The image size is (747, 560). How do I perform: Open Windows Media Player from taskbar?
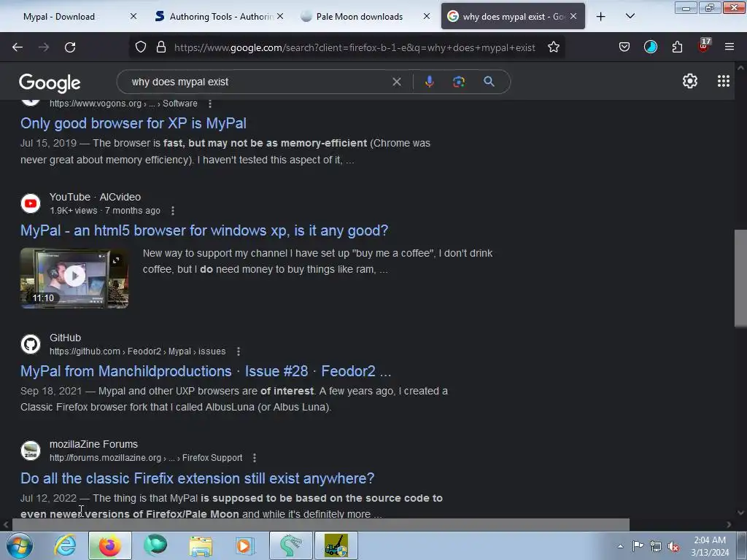[x=245, y=545]
